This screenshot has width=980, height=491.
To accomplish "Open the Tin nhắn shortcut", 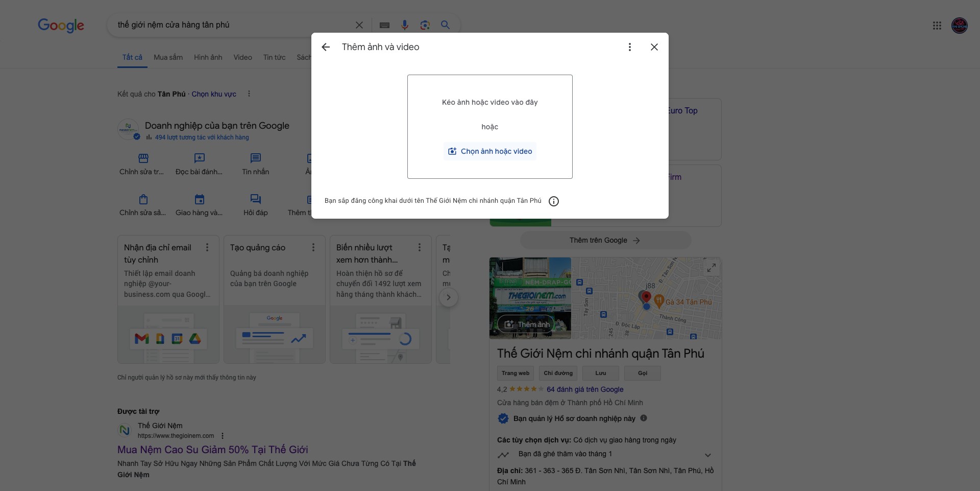I will [x=256, y=165].
